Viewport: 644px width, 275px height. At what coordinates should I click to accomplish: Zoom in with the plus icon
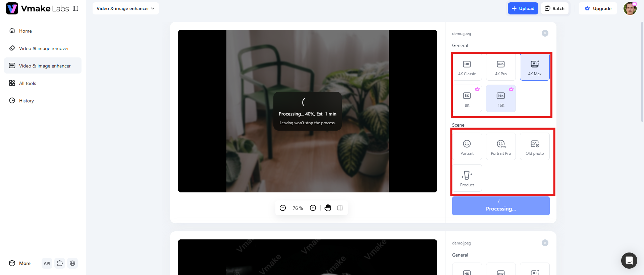(x=313, y=208)
